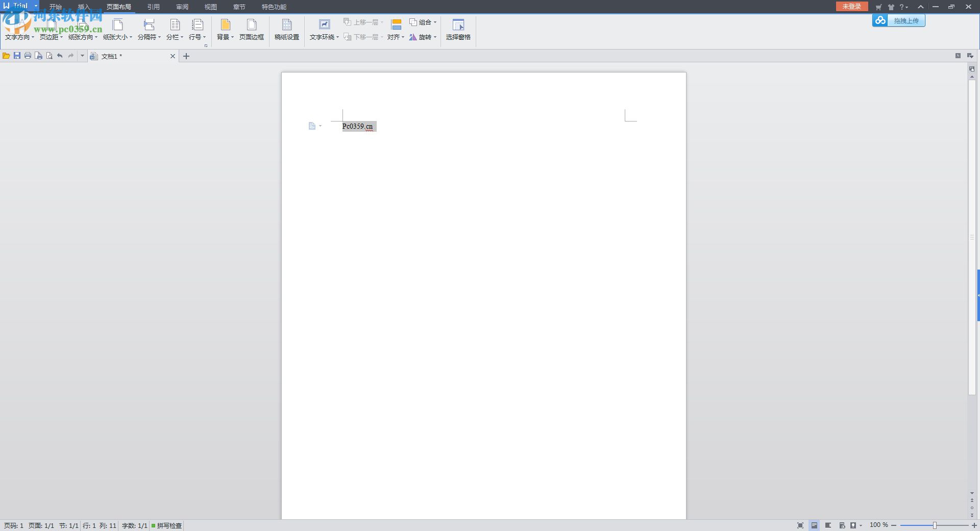Add a new document tab
Screen dimensions: 980x531
(186, 56)
